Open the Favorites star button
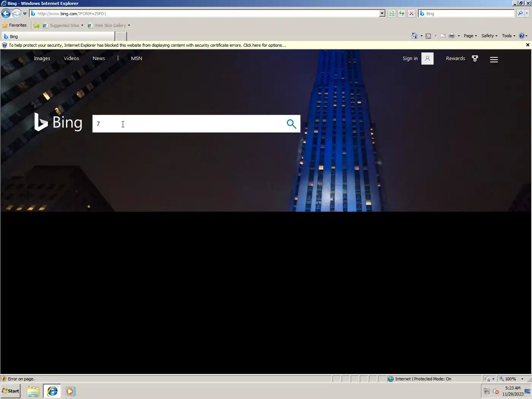 [x=14, y=25]
